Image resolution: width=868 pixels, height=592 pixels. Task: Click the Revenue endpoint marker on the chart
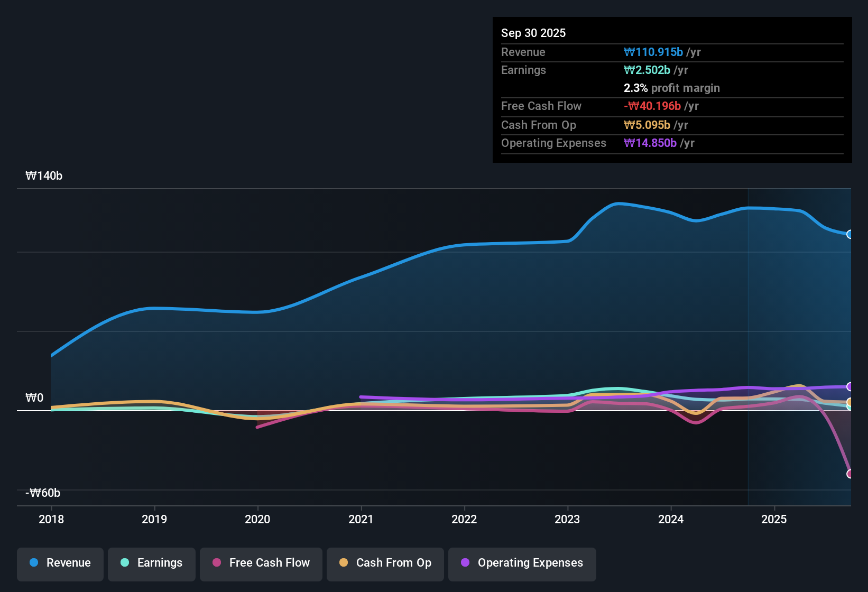pyautogui.click(x=849, y=234)
